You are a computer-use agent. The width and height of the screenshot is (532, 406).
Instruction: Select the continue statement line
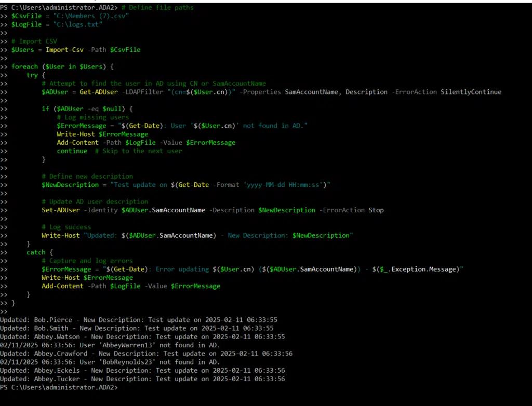point(72,151)
